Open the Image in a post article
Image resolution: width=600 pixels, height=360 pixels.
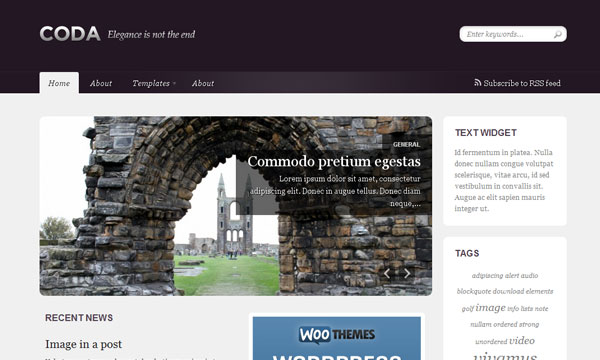(83, 344)
